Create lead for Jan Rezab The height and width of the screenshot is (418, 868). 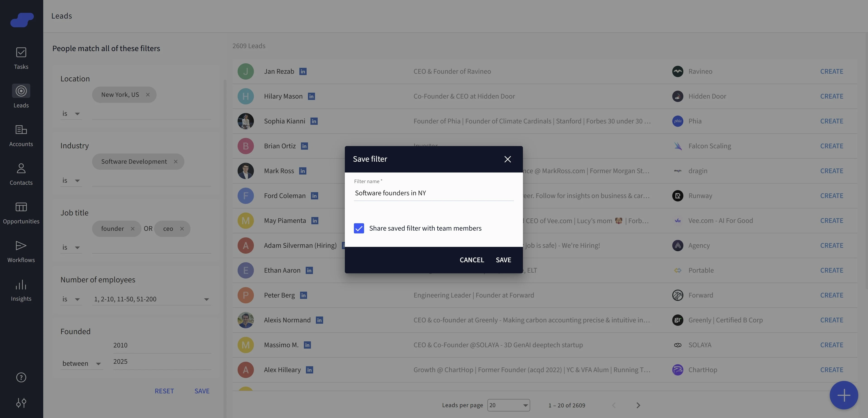click(832, 71)
